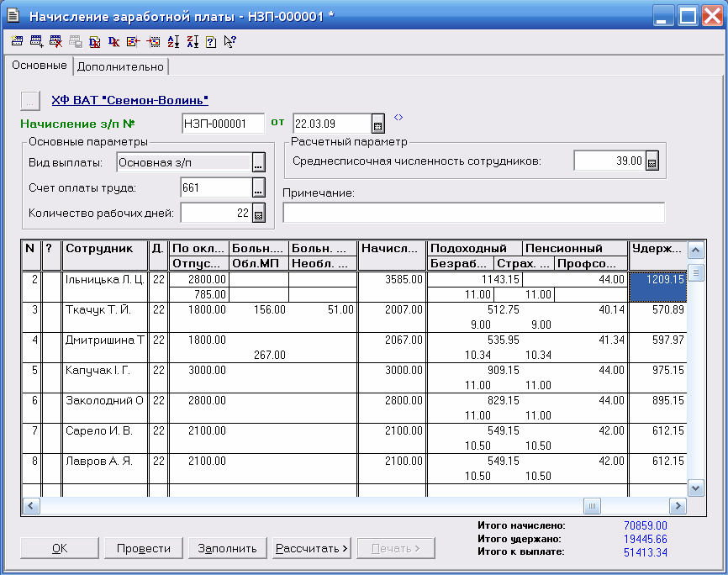Switch to the Дополнительно tab
The height and width of the screenshot is (575, 728).
click(121, 66)
